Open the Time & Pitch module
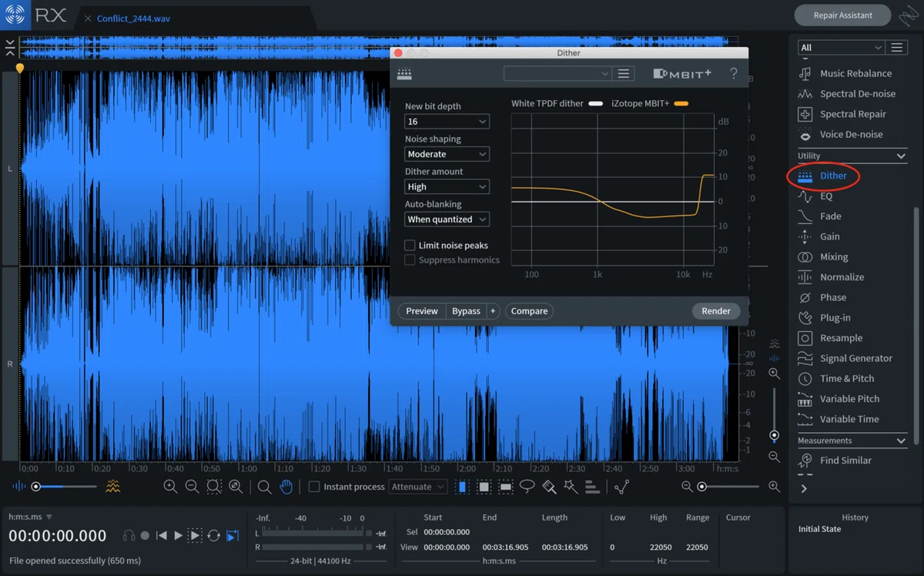 (835, 378)
